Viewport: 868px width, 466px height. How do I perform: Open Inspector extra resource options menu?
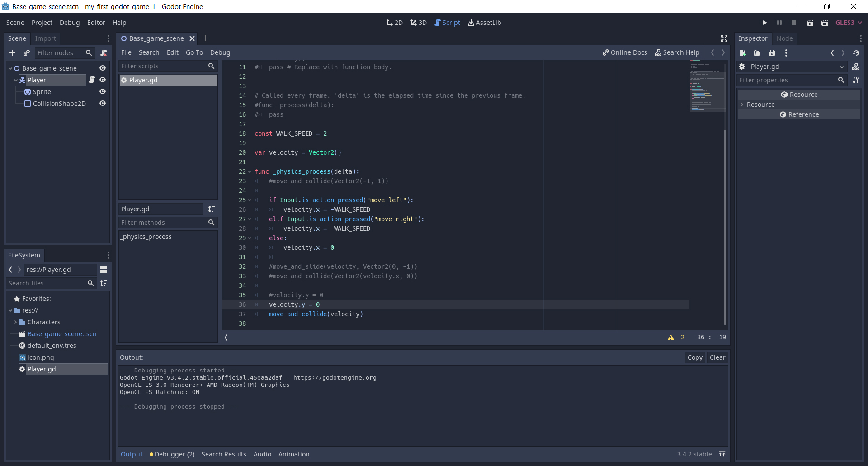pyautogui.click(x=786, y=53)
